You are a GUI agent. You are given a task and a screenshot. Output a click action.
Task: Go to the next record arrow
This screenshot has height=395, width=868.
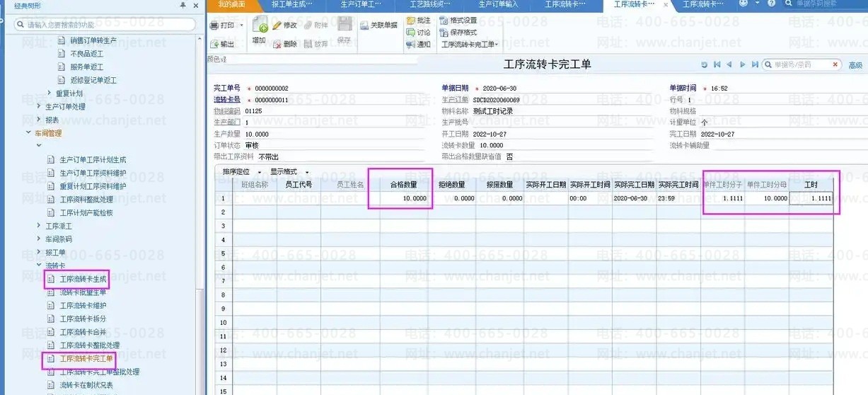742,64
